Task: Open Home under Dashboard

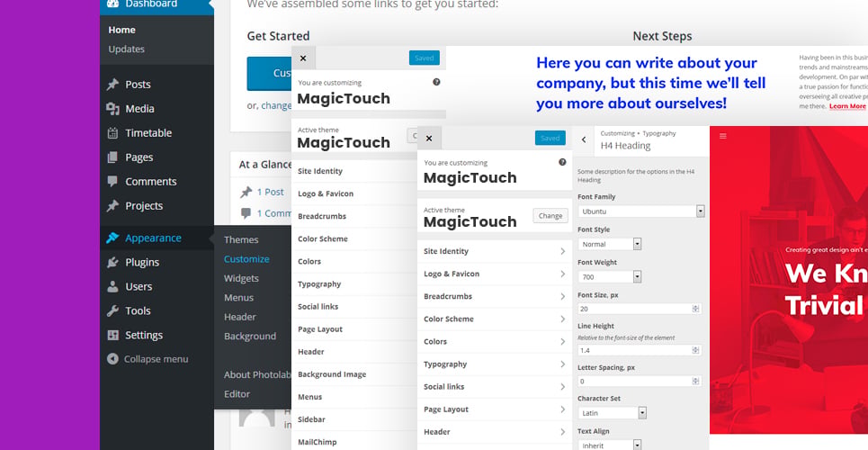Action: pos(121,30)
